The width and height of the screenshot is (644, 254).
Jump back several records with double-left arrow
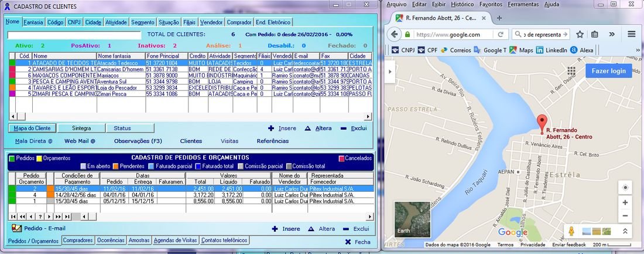click(x=22, y=216)
